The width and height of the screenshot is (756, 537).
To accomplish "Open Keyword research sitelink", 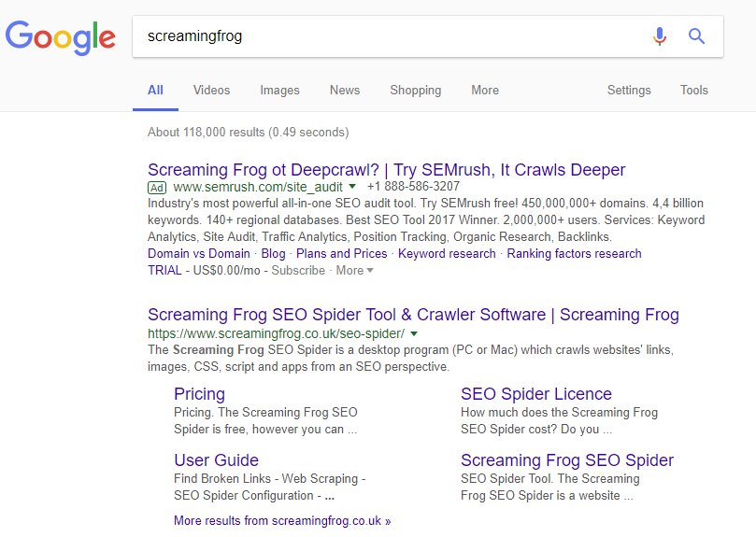I will point(447,253).
